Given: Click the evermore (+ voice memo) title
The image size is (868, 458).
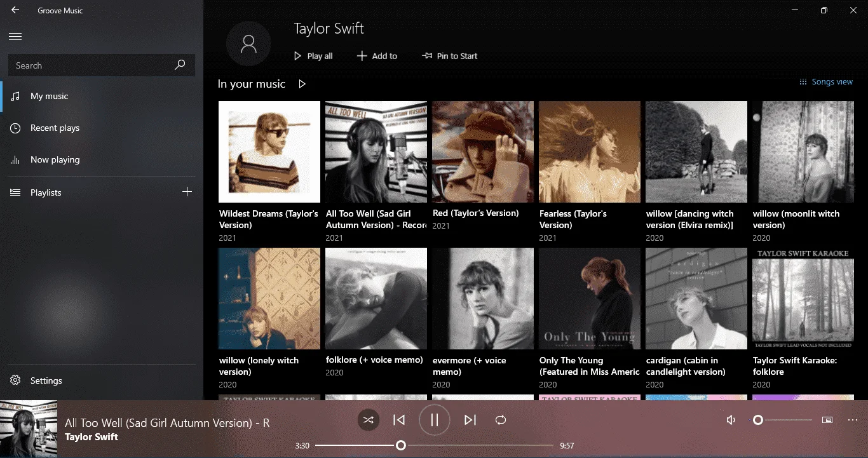Looking at the screenshot, I should 470,366.
